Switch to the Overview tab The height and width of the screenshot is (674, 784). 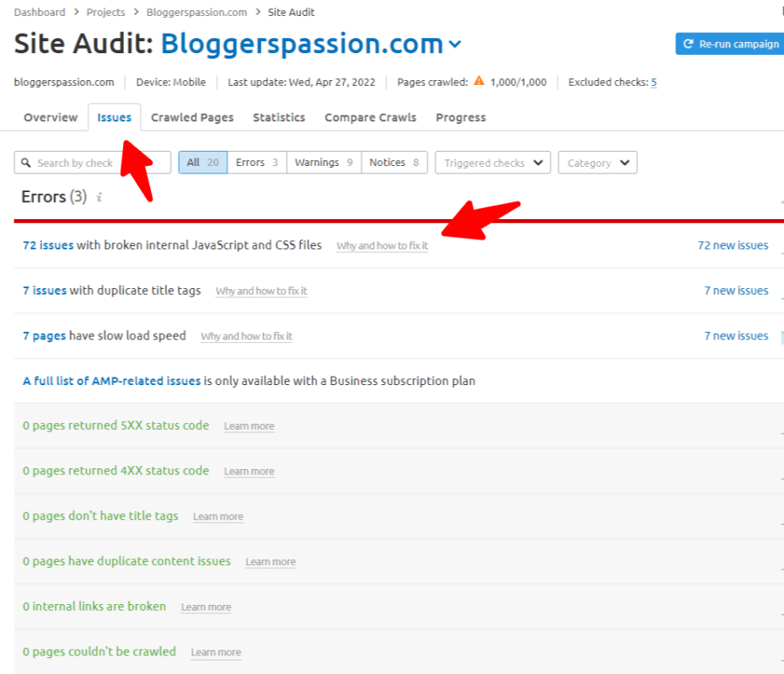click(51, 117)
